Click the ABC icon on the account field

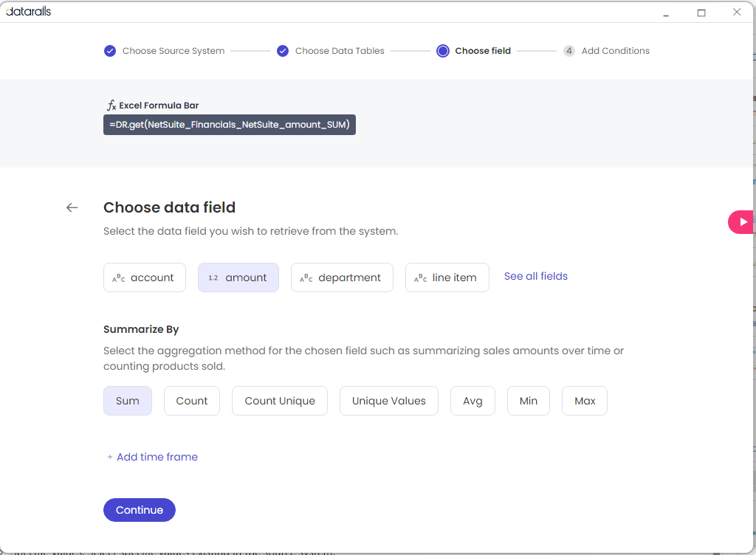[x=118, y=277]
